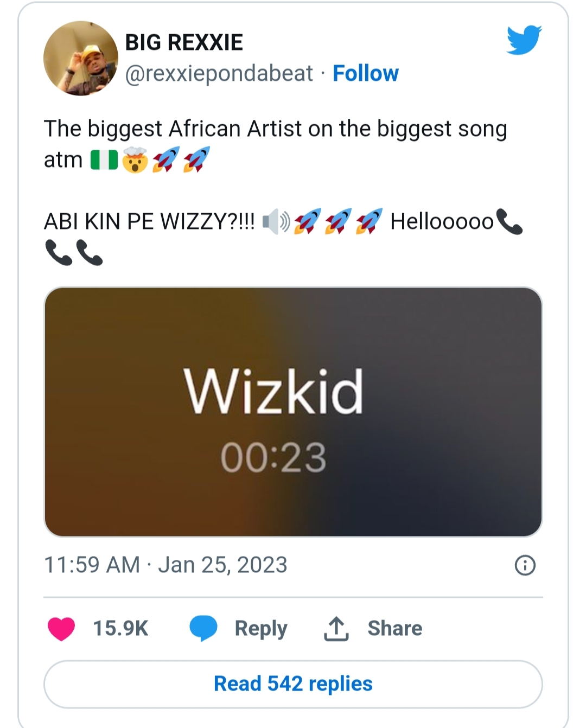Click the Twitter bird logo
Viewport: 586px width, 728px height.
[x=524, y=40]
